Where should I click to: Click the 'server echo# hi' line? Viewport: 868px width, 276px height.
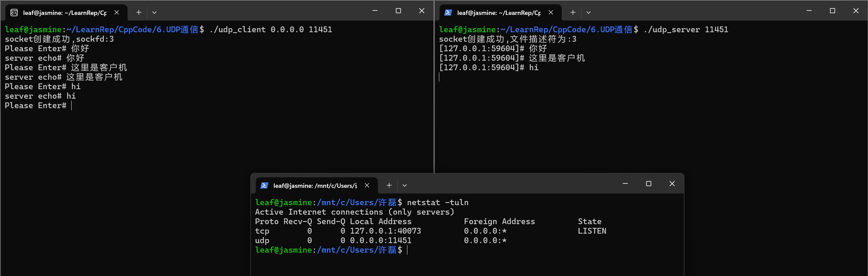coord(40,96)
